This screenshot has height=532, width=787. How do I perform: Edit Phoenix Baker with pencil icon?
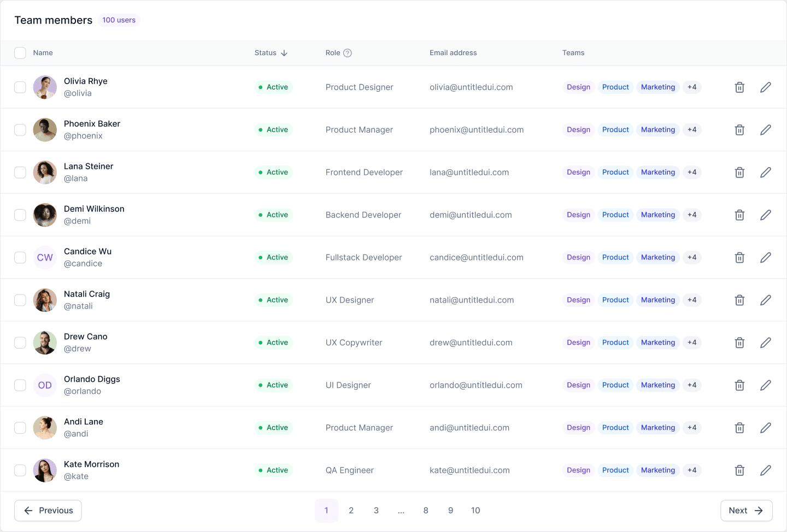(x=766, y=130)
